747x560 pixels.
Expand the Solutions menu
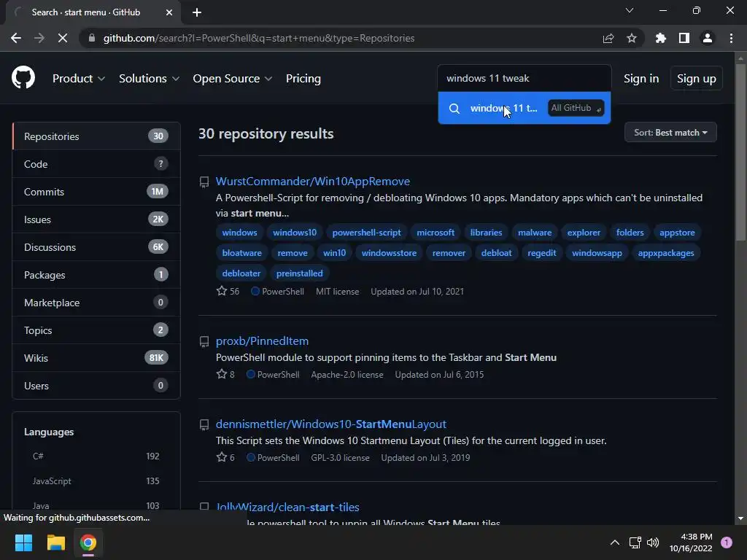tap(149, 79)
